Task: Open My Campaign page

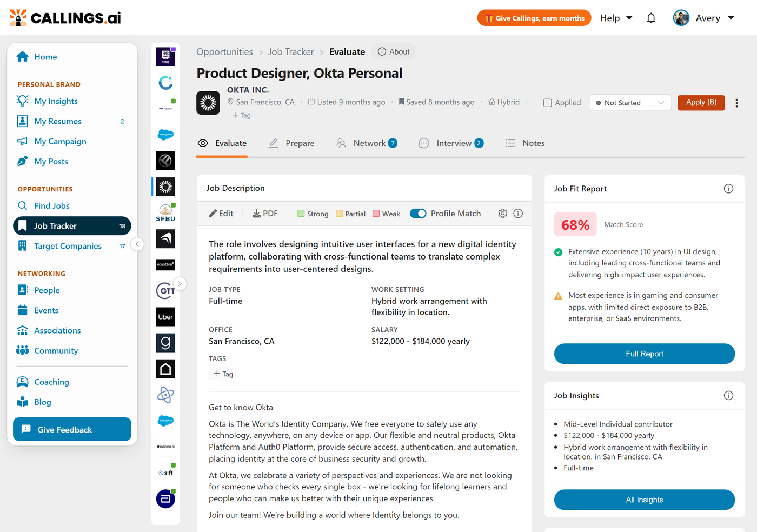Action: [x=60, y=141]
